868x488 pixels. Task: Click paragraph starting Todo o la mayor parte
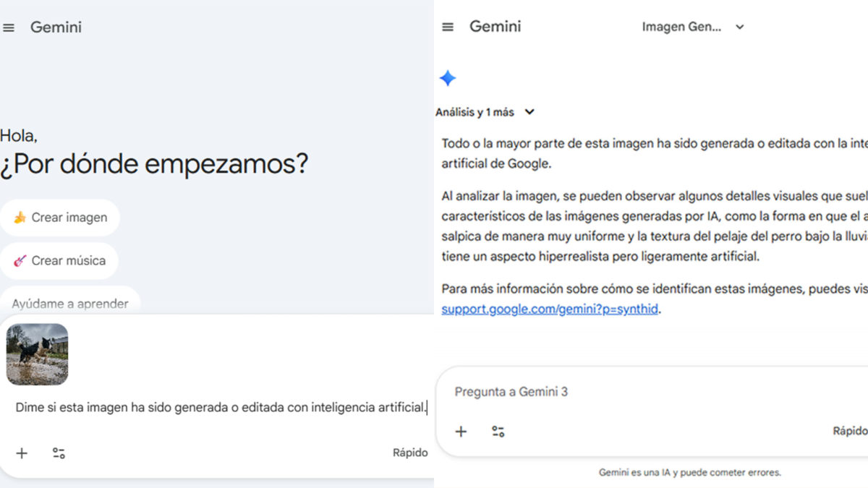tap(655, 153)
